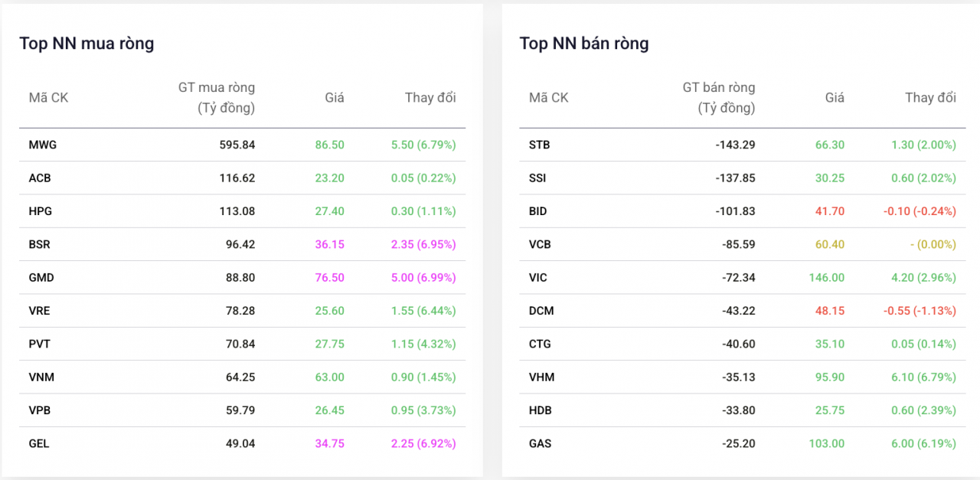980x480 pixels.
Task: Click MWG net buy value 595.84
Action: pyautogui.click(x=237, y=145)
